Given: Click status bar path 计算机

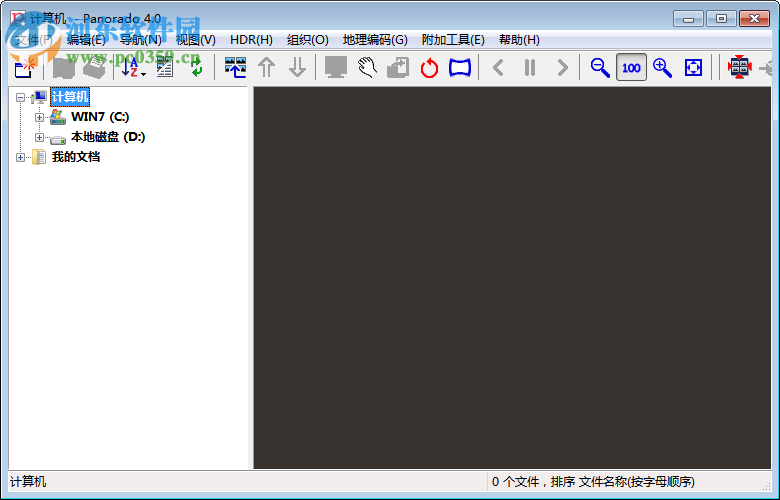Looking at the screenshot, I should [x=28, y=482].
